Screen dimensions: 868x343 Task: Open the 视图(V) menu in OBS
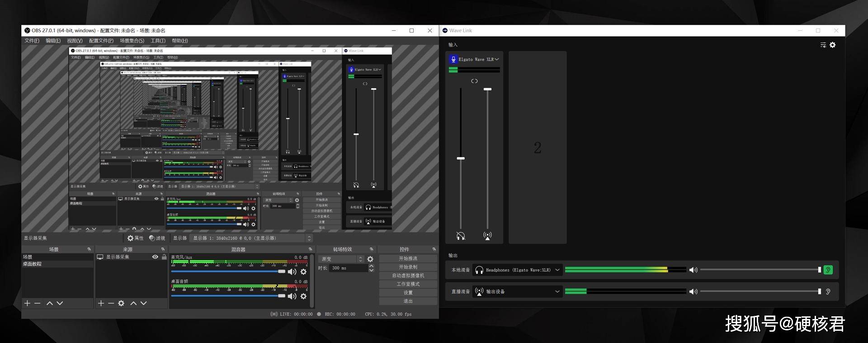(75, 41)
